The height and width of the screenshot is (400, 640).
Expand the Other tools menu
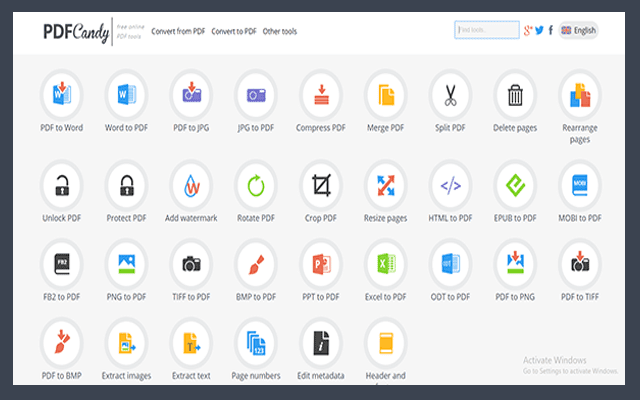pyautogui.click(x=280, y=31)
